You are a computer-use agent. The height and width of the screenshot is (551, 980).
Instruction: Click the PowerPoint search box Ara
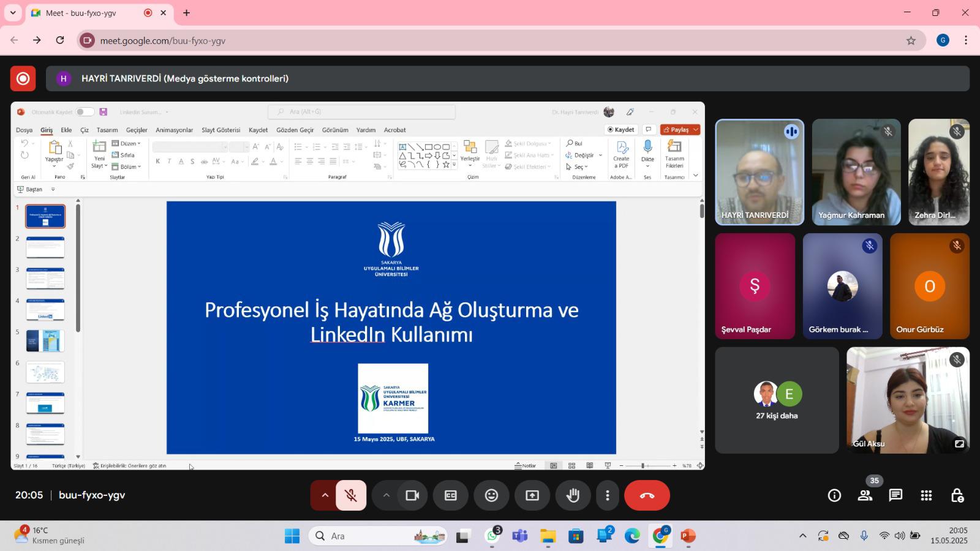pyautogui.click(x=361, y=112)
